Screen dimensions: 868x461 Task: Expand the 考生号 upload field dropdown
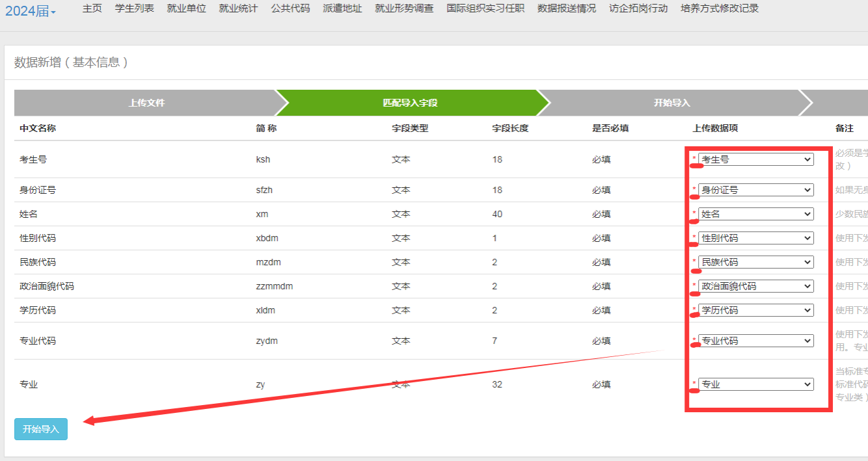tap(755, 159)
